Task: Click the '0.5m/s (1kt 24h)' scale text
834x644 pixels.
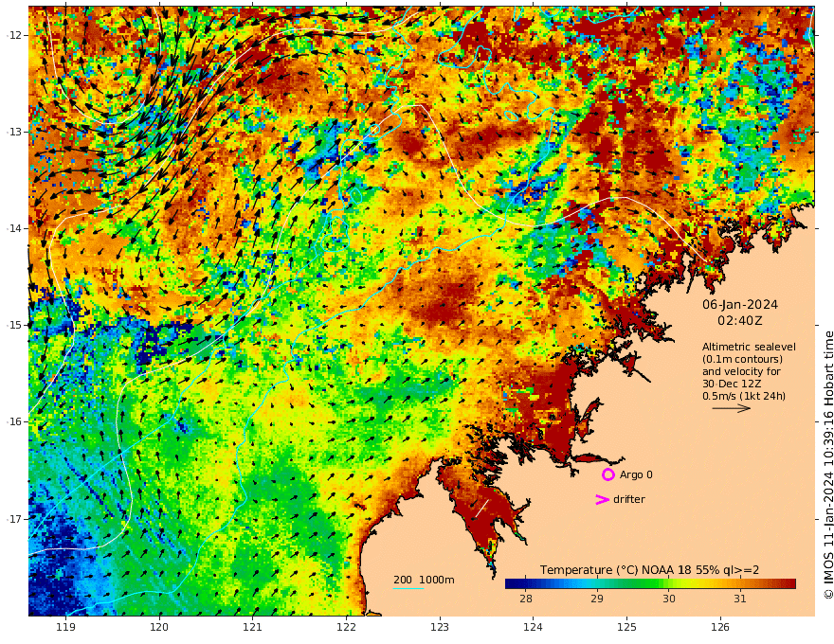Action: click(x=744, y=396)
